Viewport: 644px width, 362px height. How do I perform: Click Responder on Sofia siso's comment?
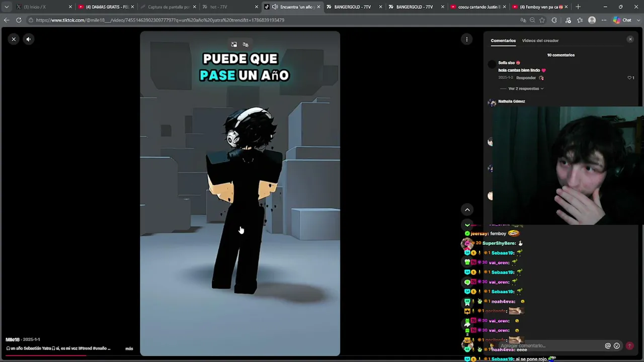[526, 78]
